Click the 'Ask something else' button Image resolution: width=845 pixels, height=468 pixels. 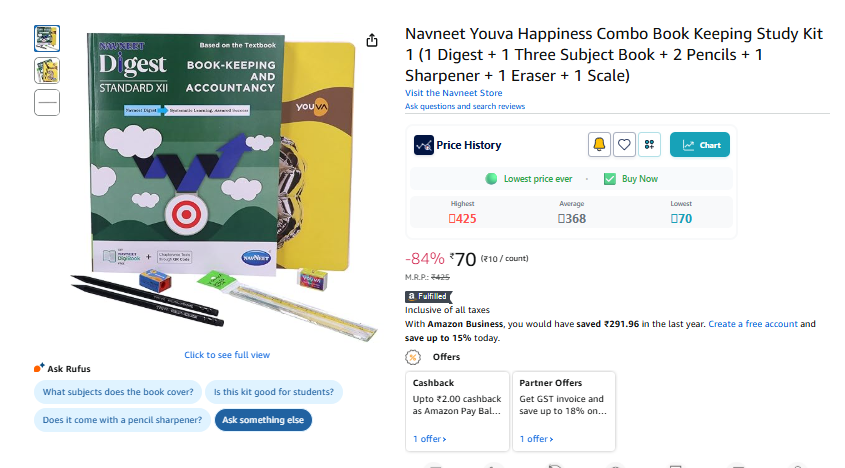(263, 420)
